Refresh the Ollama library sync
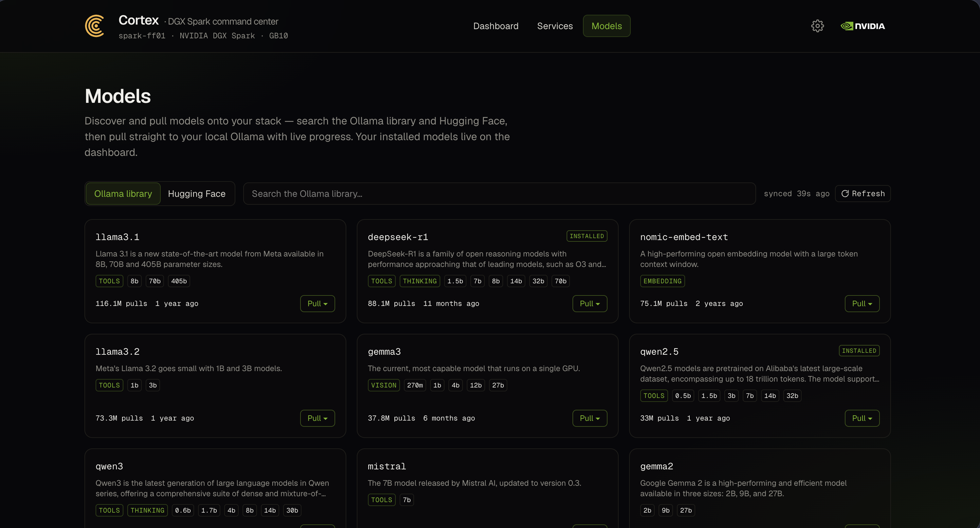The image size is (980, 528). pyautogui.click(x=862, y=194)
